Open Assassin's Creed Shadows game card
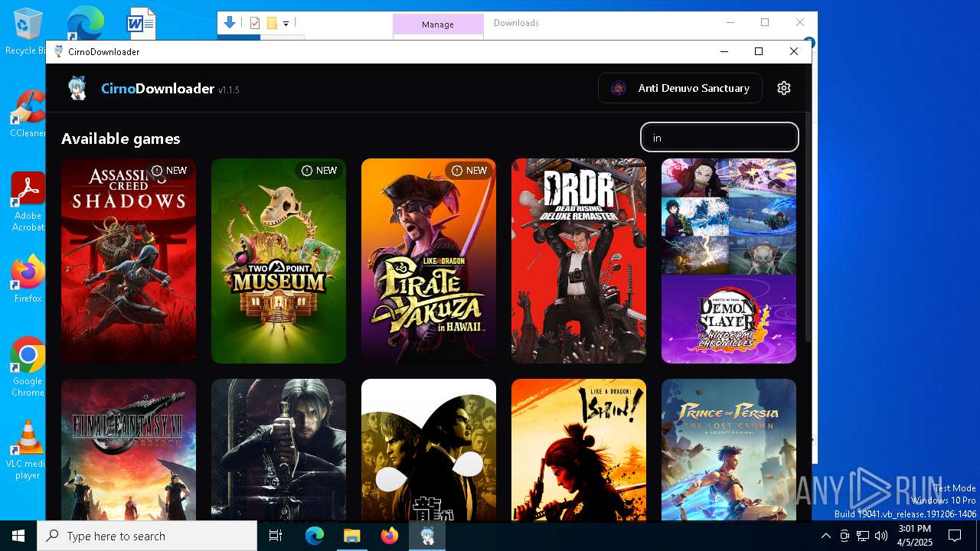 coord(129,261)
